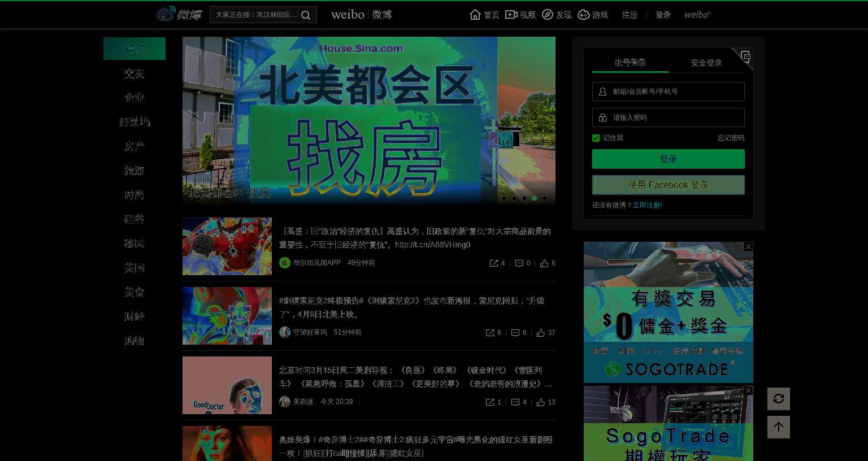Select the 精选 category
Screen dimensions: 868x461
pos(134,49)
